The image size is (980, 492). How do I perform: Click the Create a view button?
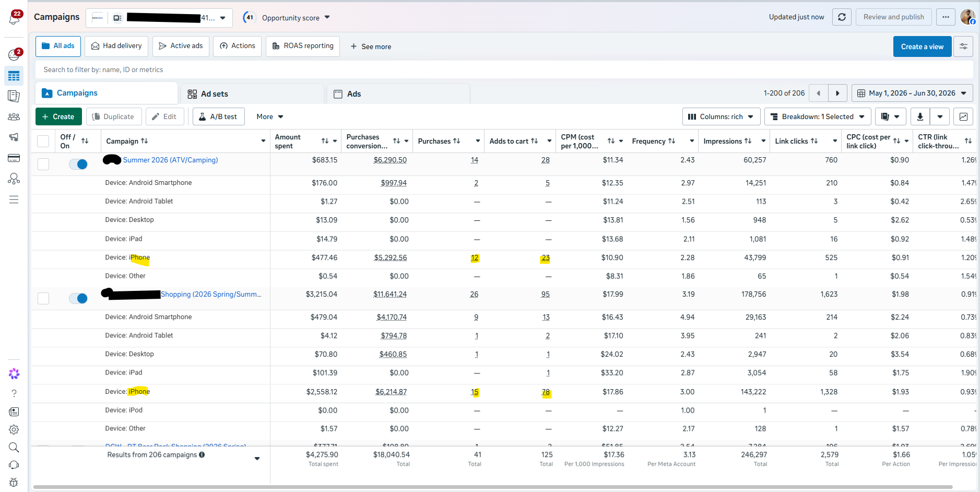coord(922,46)
